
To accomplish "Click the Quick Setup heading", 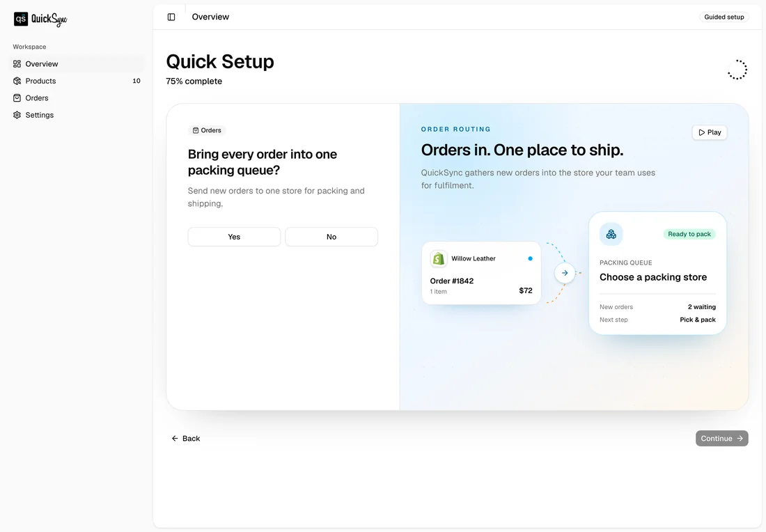I will pos(220,61).
